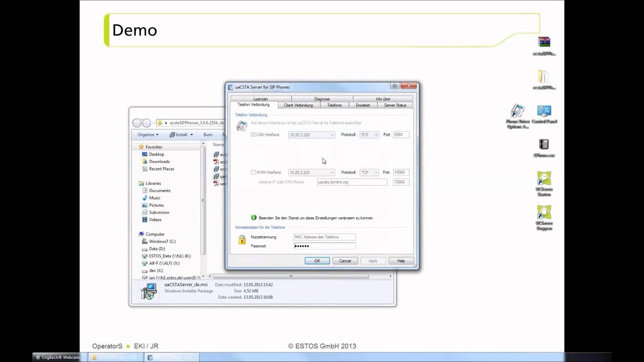Screen dimensions: 644x362
Task: Select Libraries in Explorer navigation pane
Action: click(x=153, y=184)
